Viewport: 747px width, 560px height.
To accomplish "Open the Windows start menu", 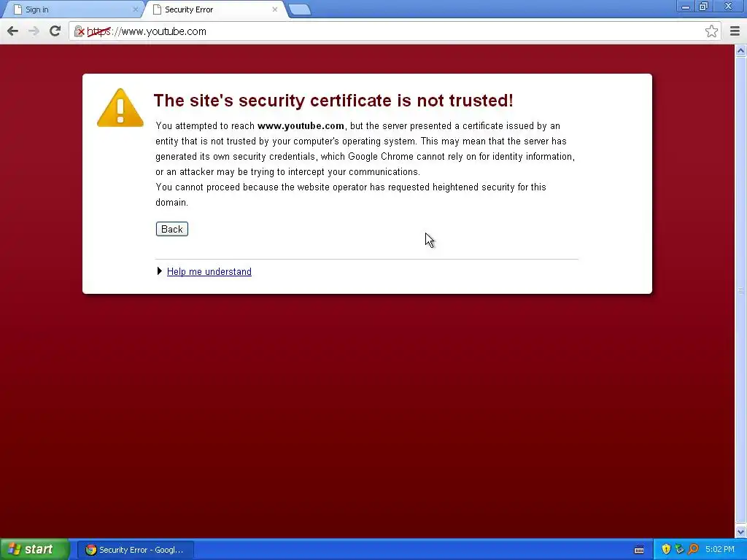I will [34, 550].
